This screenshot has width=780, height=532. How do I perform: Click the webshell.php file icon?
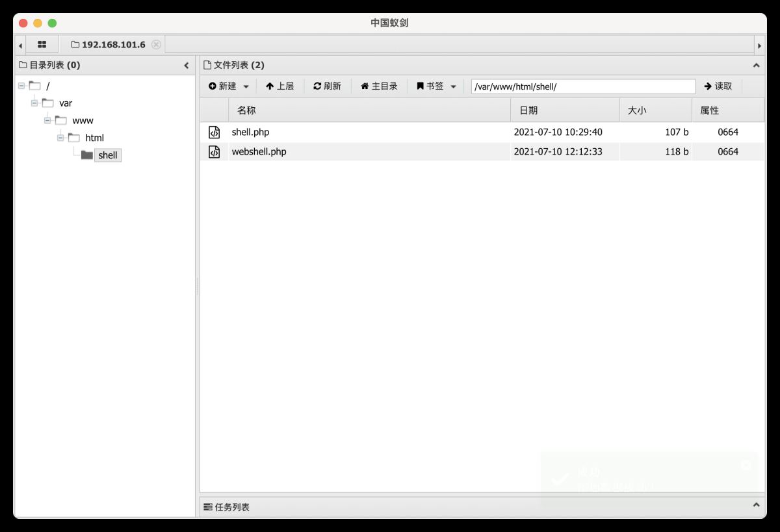(x=214, y=152)
